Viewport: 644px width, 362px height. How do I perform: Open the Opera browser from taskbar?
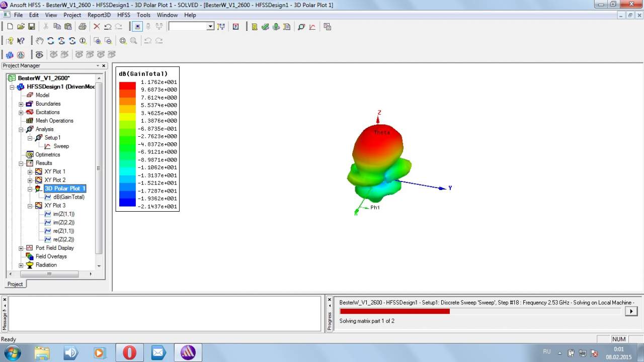(x=129, y=353)
